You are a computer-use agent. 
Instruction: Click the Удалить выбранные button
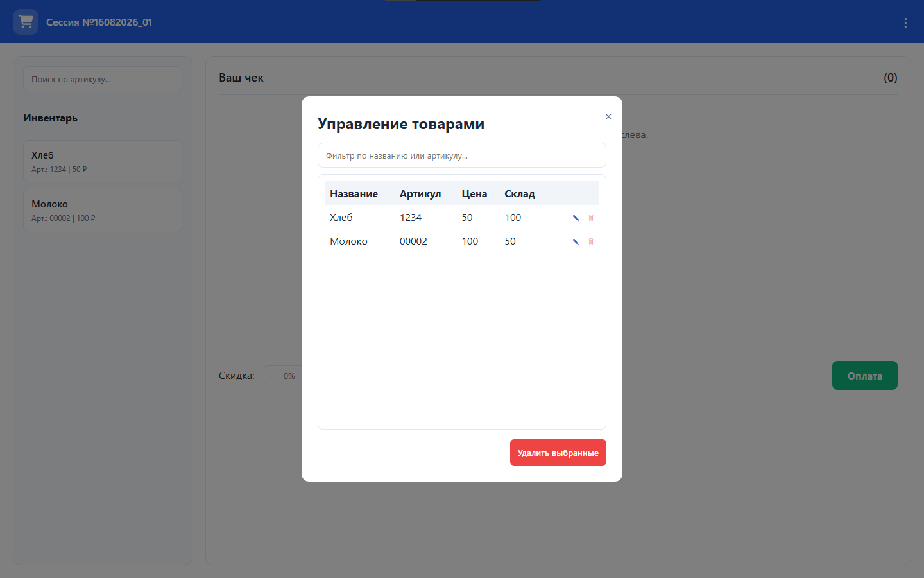[x=558, y=453]
